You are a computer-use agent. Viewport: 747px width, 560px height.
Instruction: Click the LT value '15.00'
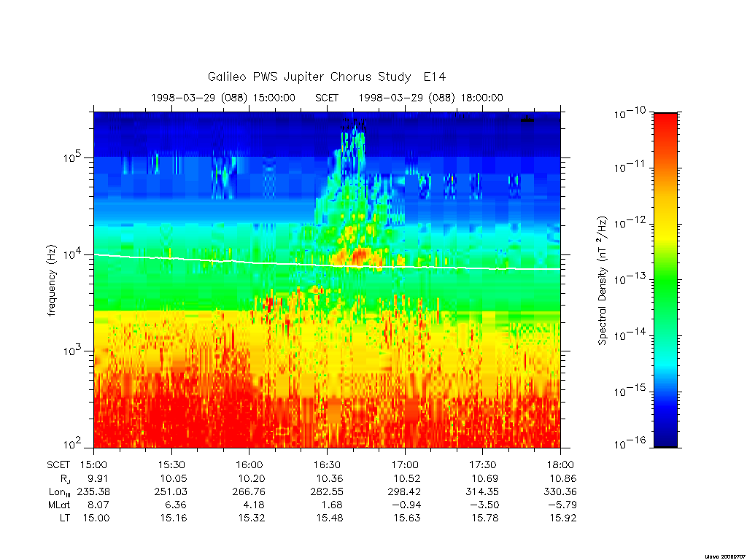tap(96, 518)
